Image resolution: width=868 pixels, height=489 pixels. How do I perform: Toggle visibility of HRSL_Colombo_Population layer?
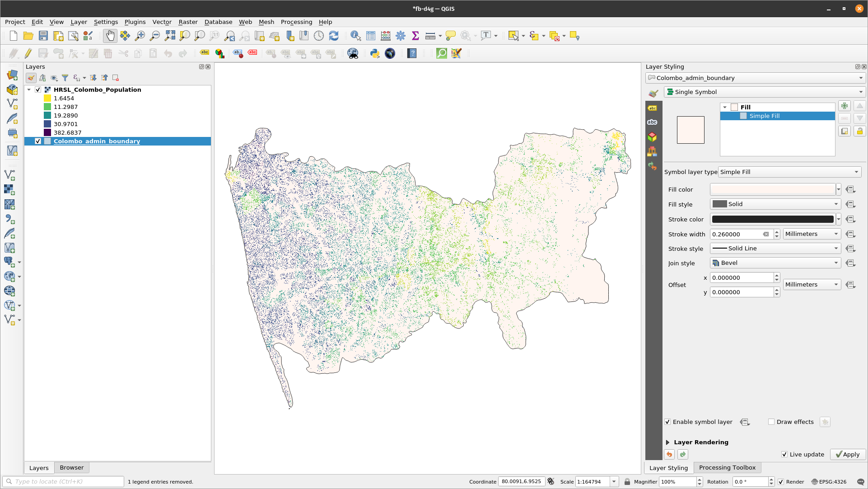pyautogui.click(x=37, y=89)
